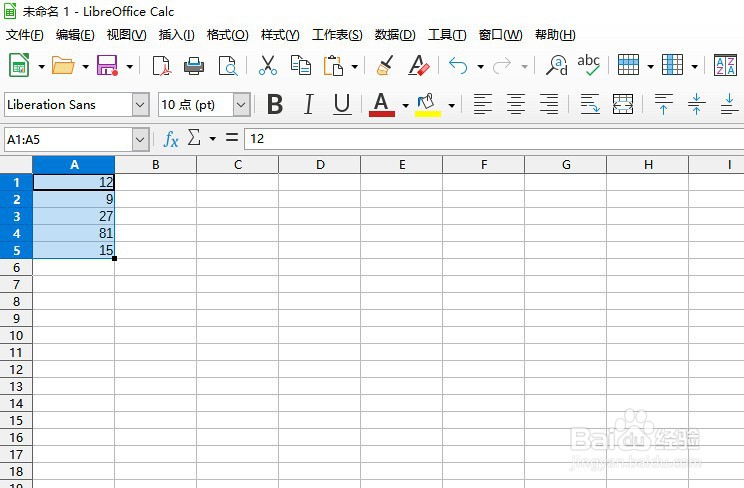Expand the background color palette dropdown

coord(451,105)
